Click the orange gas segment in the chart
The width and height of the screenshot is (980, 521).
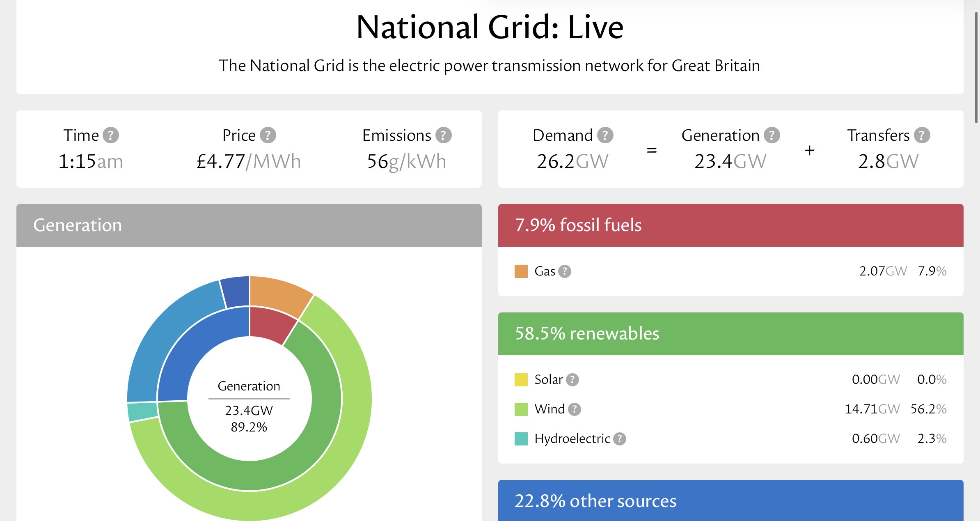pos(278,292)
